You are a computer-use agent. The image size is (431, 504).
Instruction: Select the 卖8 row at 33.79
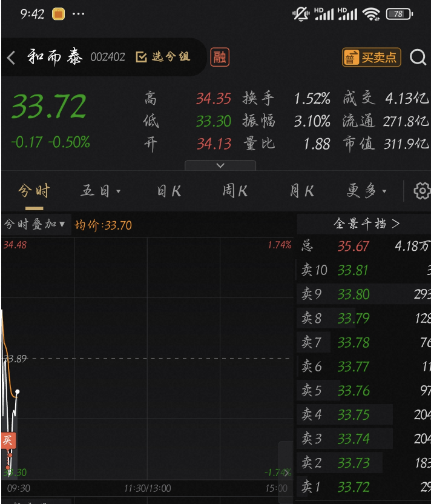pyautogui.click(x=364, y=318)
